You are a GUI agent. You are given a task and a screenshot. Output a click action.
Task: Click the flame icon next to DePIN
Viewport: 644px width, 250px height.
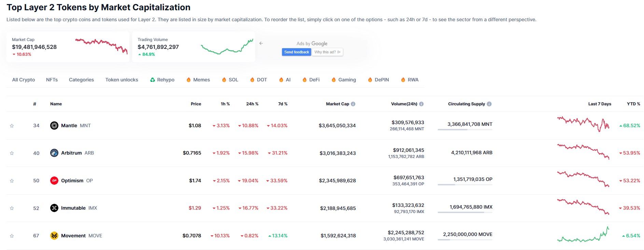click(x=370, y=80)
